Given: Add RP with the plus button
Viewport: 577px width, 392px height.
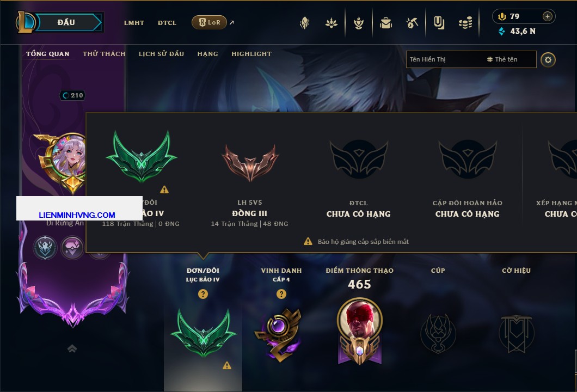Looking at the screenshot, I should pos(548,16).
